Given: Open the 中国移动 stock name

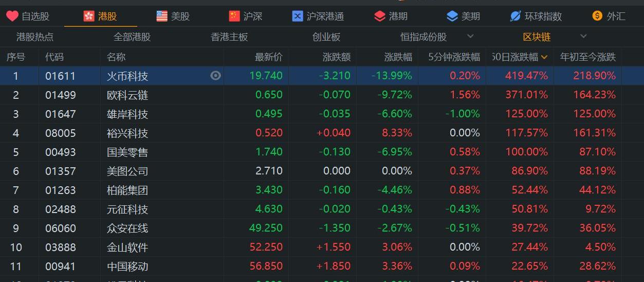Looking at the screenshot, I should pyautogui.click(x=127, y=266).
